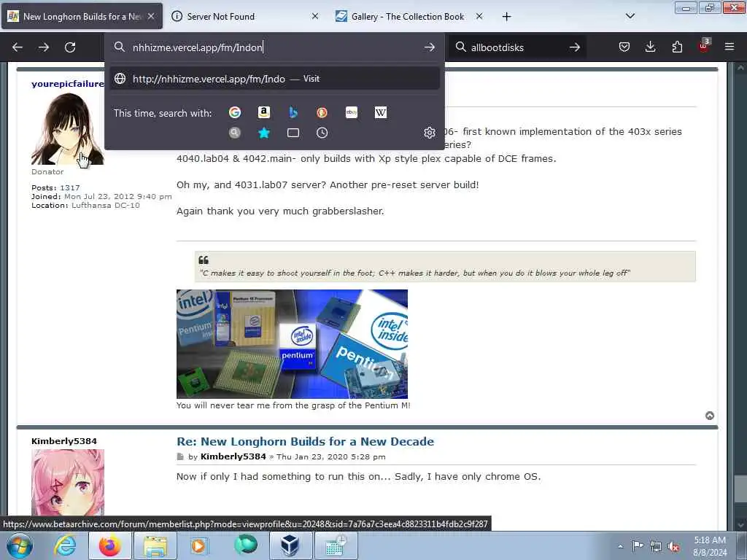Click the network tray icon

click(656, 546)
